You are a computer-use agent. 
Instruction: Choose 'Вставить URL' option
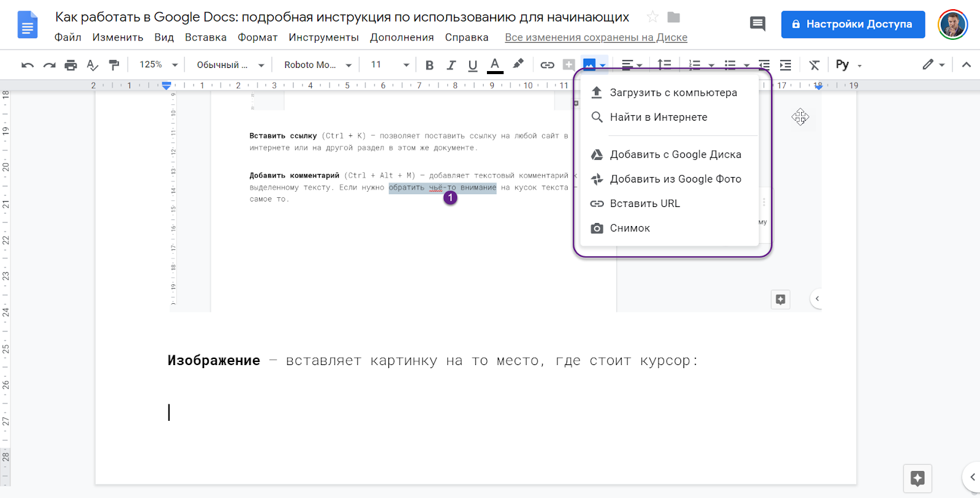[x=669, y=203]
